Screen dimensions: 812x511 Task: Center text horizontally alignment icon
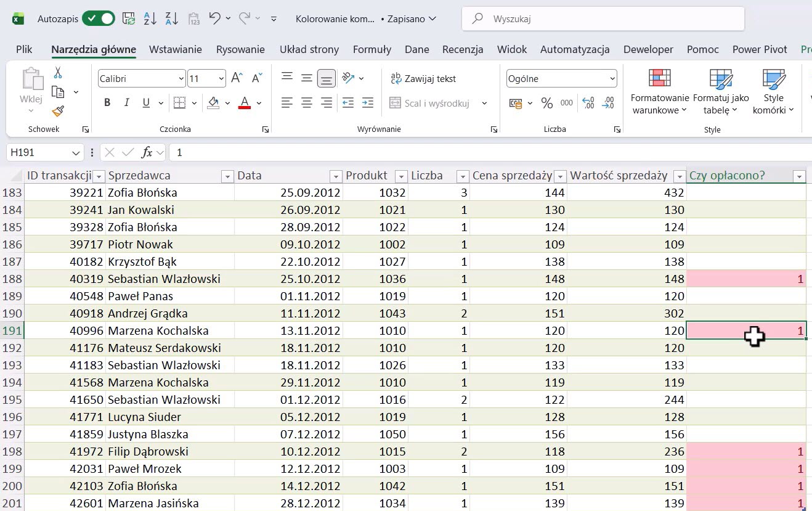click(x=307, y=103)
